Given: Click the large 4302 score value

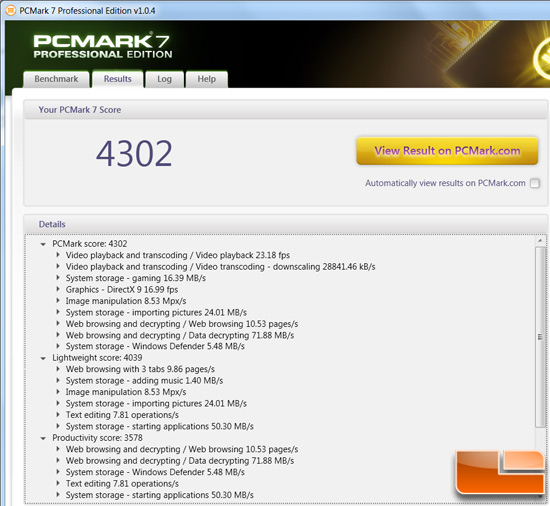Looking at the screenshot, I should coord(134,154).
